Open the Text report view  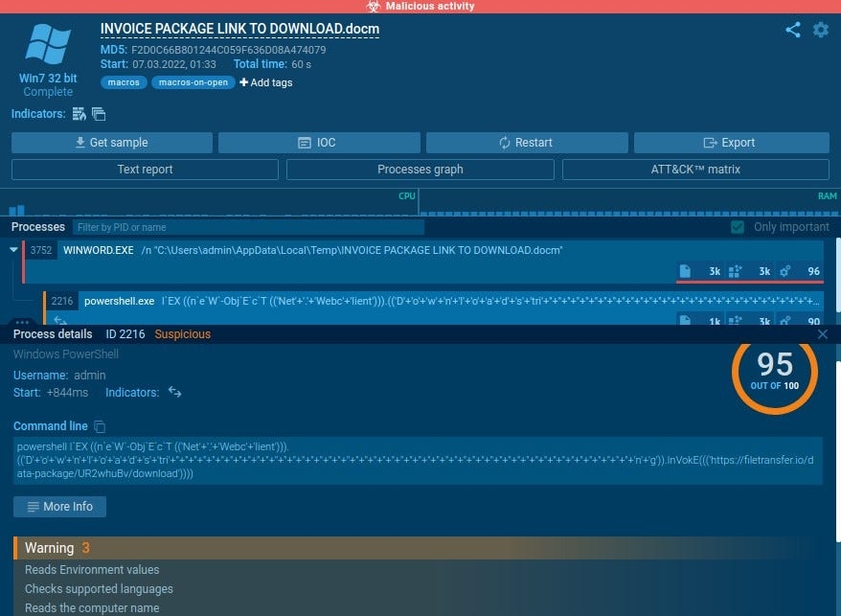(145, 170)
